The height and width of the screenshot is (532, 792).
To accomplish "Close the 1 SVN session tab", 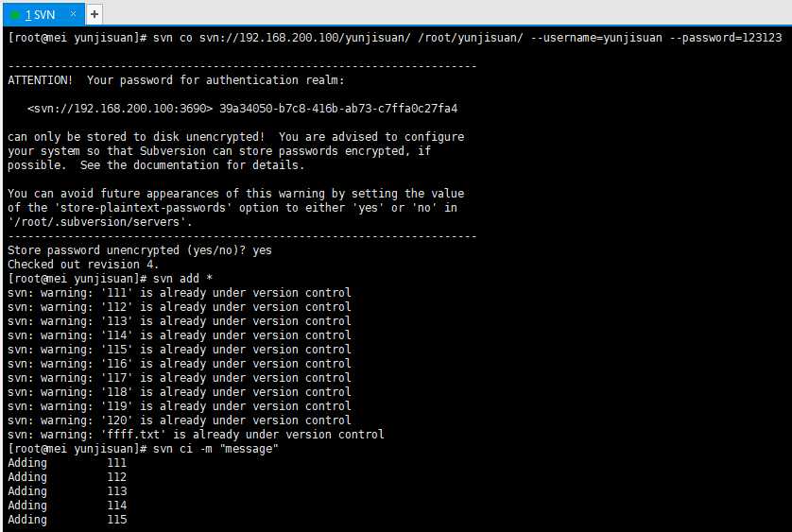I will pyautogui.click(x=71, y=15).
